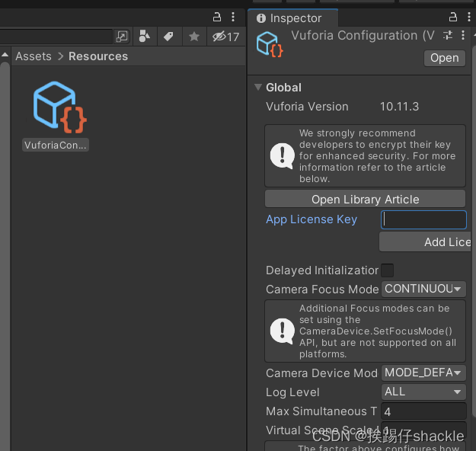The image size is (476, 451).
Task: Click Log Level label
Action: (292, 392)
